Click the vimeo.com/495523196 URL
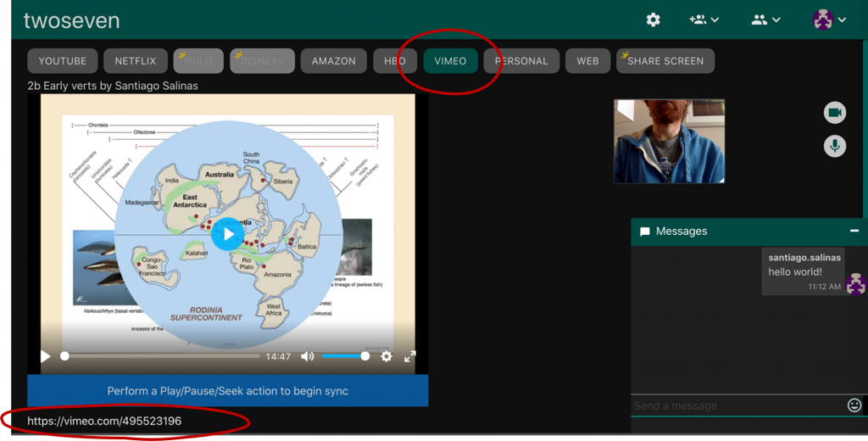The image size is (868, 441). [104, 421]
